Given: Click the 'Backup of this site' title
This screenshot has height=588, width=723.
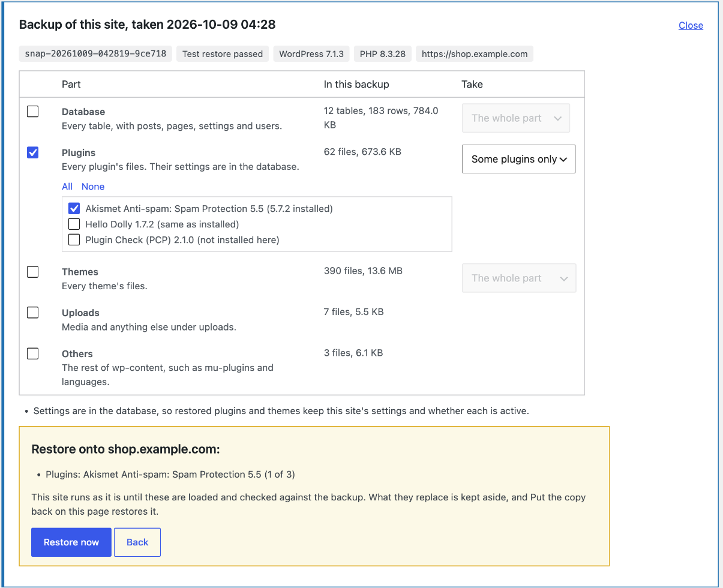Looking at the screenshot, I should pyautogui.click(x=147, y=25).
